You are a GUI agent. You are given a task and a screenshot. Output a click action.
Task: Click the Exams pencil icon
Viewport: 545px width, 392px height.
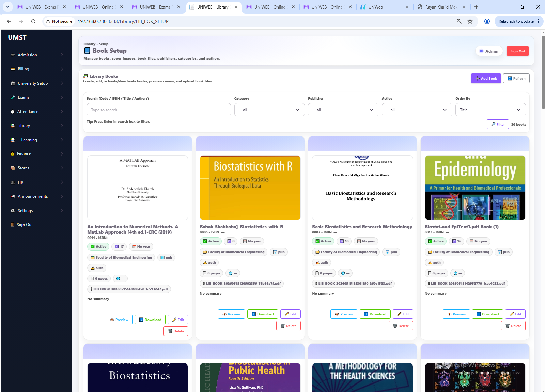point(13,97)
